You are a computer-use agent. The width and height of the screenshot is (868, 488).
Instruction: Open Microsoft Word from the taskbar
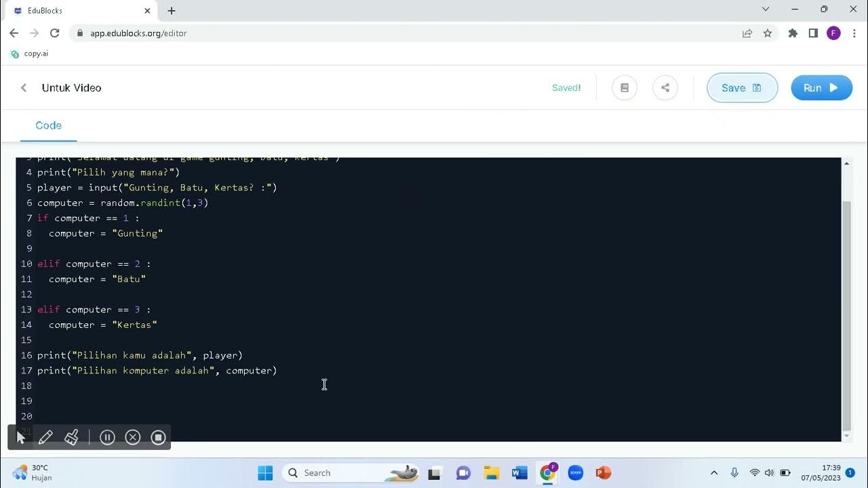point(519,472)
